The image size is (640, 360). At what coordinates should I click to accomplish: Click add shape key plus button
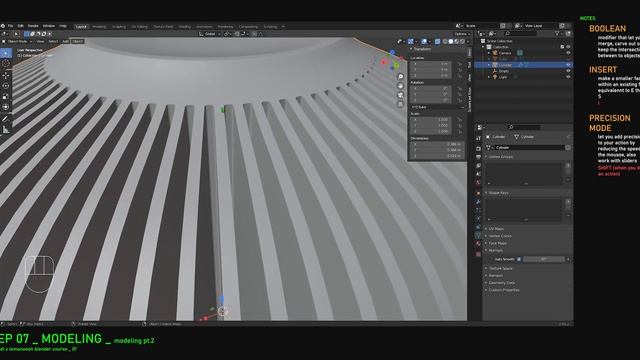(568, 202)
